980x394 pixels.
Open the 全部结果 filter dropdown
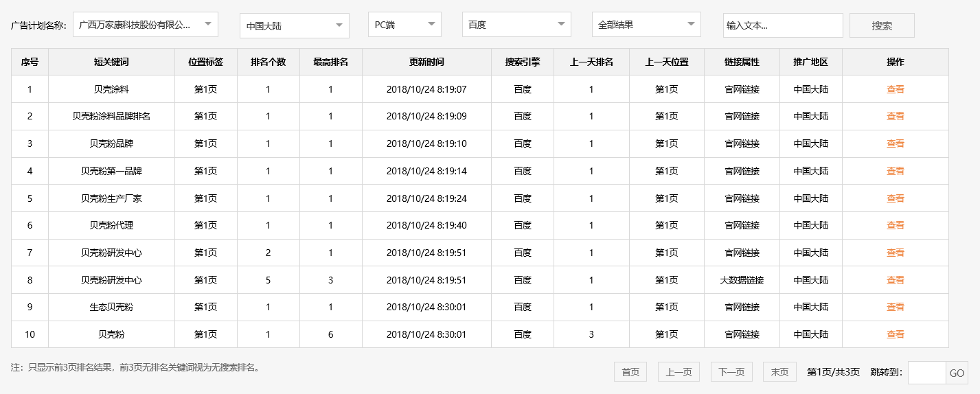[646, 25]
